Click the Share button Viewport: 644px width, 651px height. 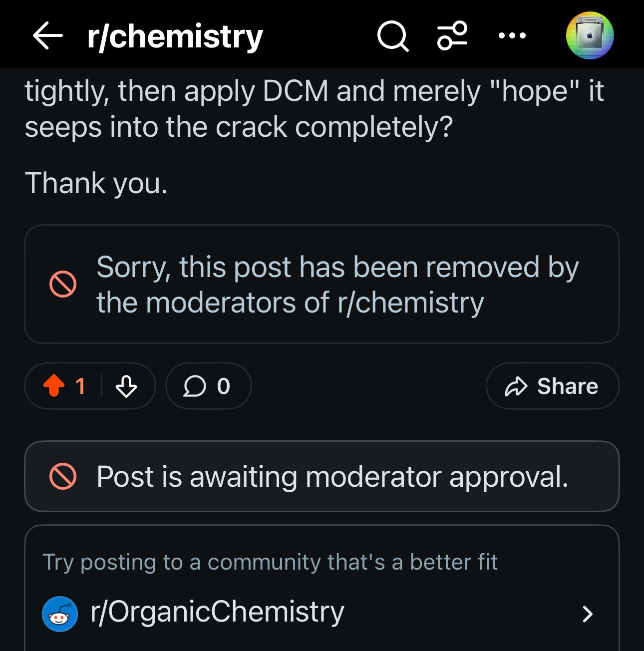pos(552,386)
